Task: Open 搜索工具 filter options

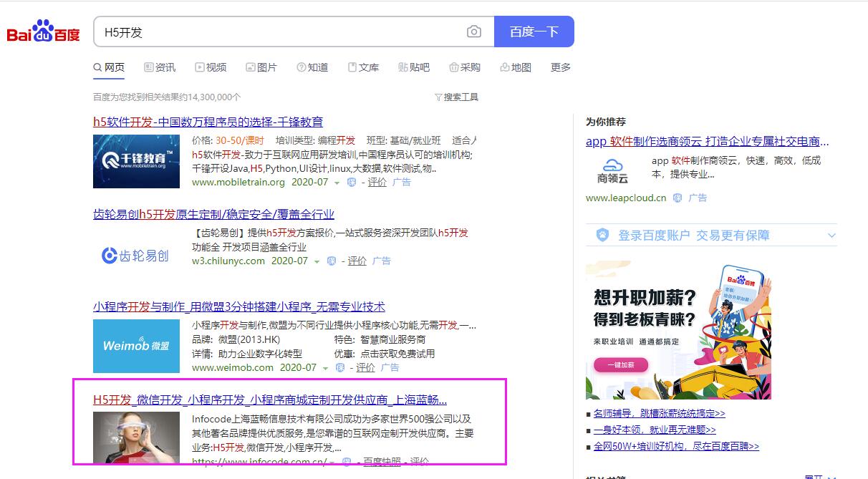Action: 456,97
